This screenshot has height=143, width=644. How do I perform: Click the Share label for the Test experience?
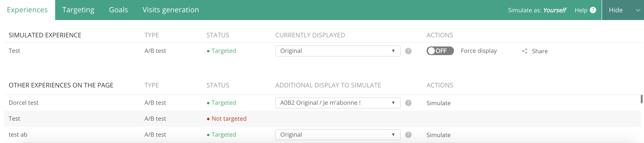click(539, 51)
